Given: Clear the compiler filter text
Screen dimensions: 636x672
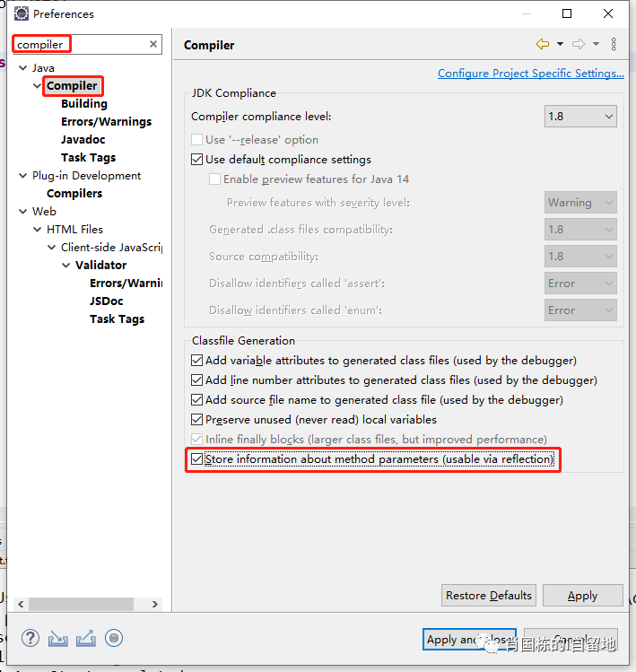Looking at the screenshot, I should coord(153,44).
